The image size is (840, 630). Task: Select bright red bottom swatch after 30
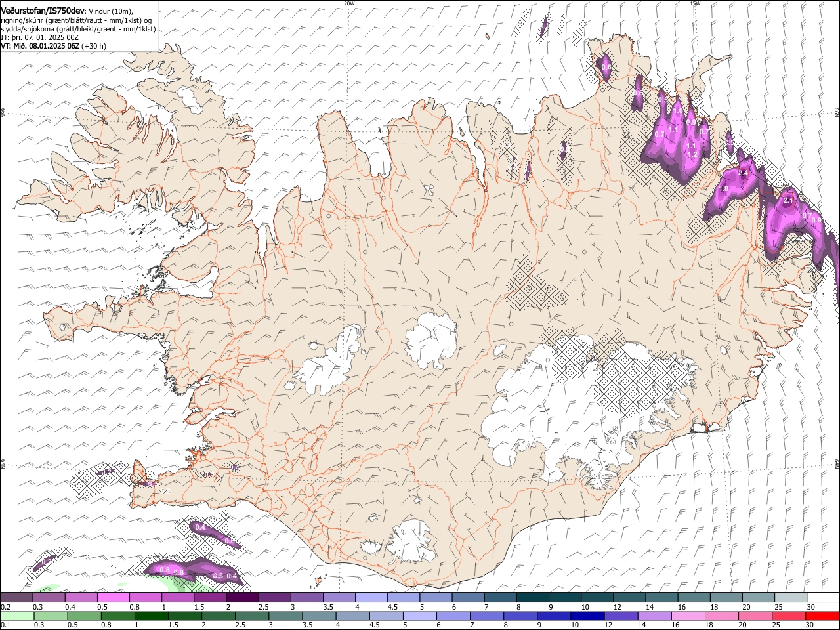click(822, 616)
